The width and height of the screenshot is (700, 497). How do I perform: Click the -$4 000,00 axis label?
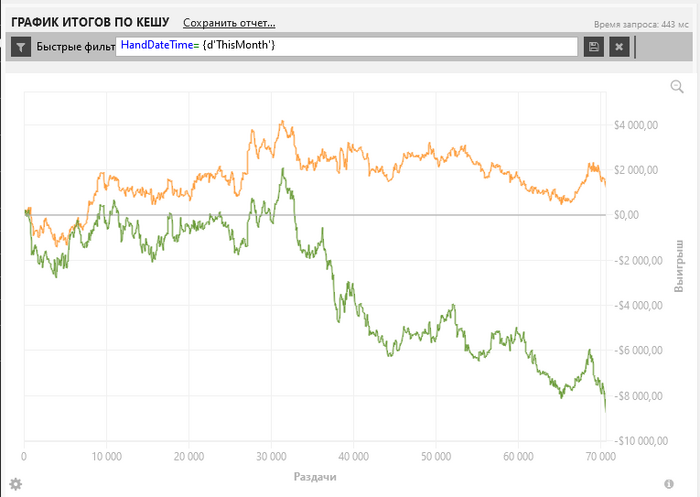[x=638, y=305]
